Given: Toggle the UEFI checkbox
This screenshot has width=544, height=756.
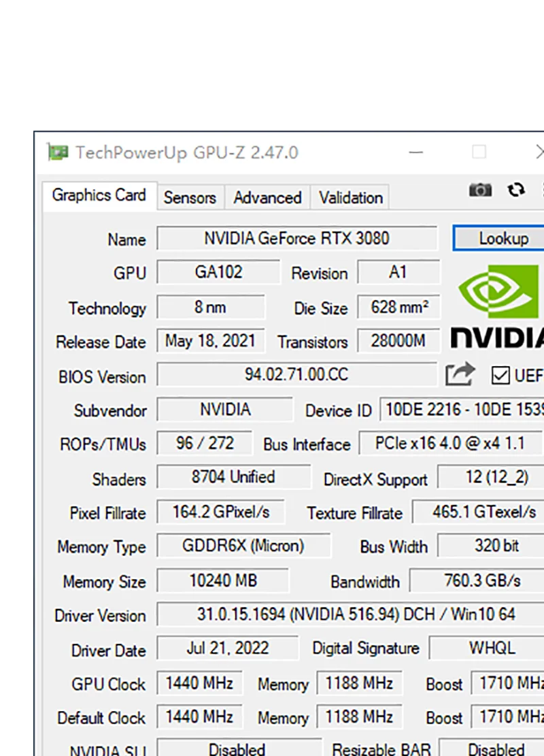Looking at the screenshot, I should [x=500, y=375].
